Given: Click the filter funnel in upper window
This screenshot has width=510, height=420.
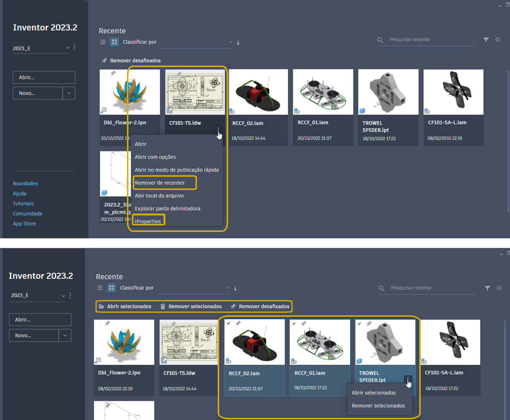Looking at the screenshot, I should pos(486,40).
